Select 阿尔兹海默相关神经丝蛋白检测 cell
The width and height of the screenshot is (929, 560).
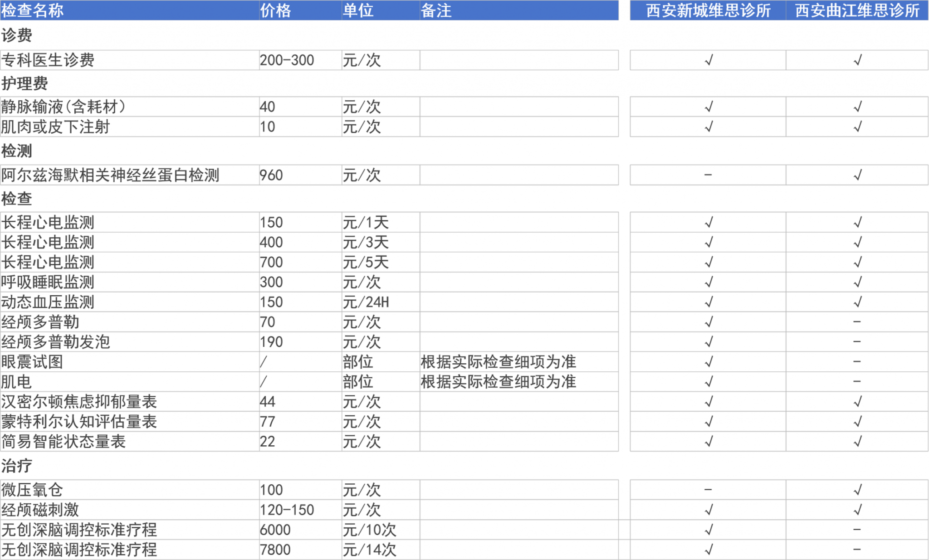click(x=130, y=175)
